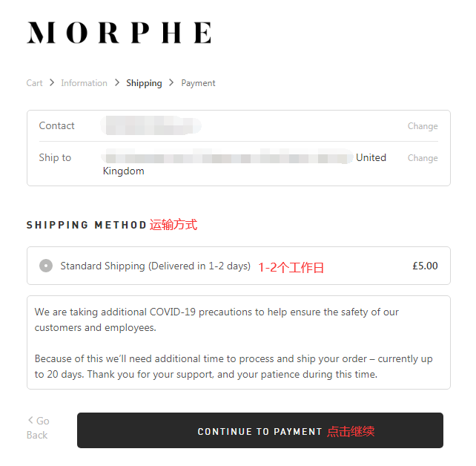476x466 pixels.
Task: Select the Shipping breadcrumb step
Action: pyautogui.click(x=144, y=83)
